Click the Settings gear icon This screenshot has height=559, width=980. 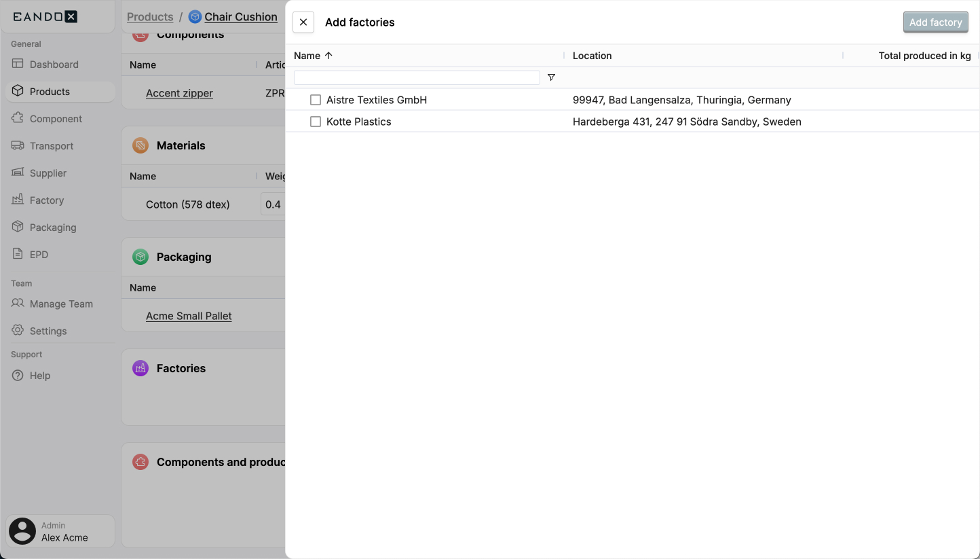(x=18, y=331)
